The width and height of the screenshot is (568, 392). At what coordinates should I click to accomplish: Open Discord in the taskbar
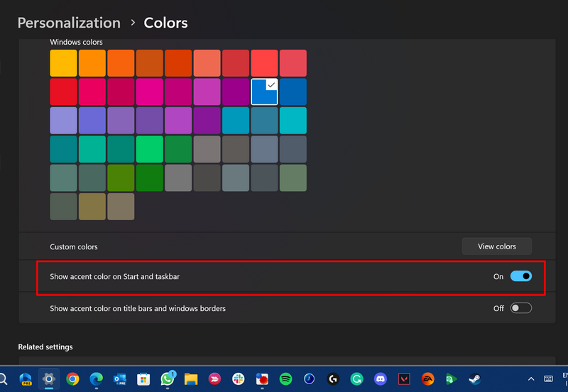[380, 379]
